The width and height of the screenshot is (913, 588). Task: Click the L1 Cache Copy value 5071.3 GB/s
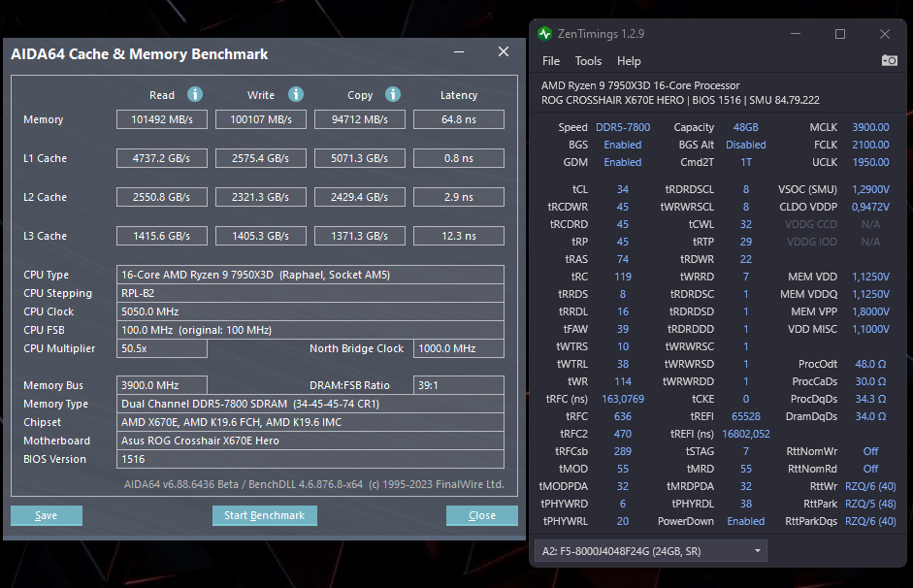(360, 158)
